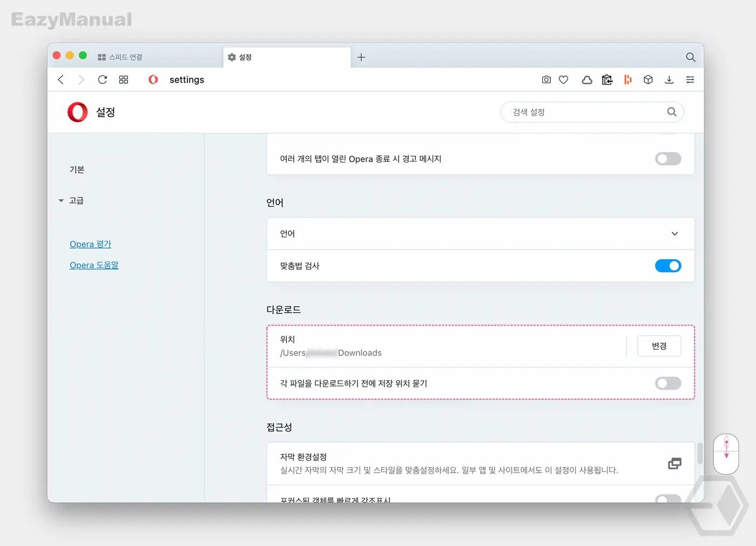The width and height of the screenshot is (756, 546).
Task: Open Opera 평가 link
Action: pyautogui.click(x=90, y=244)
